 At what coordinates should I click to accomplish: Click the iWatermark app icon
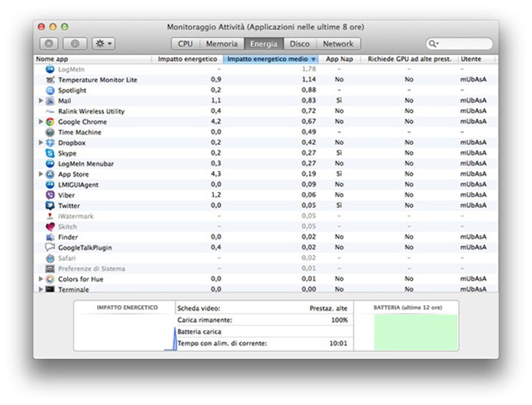pos(50,216)
